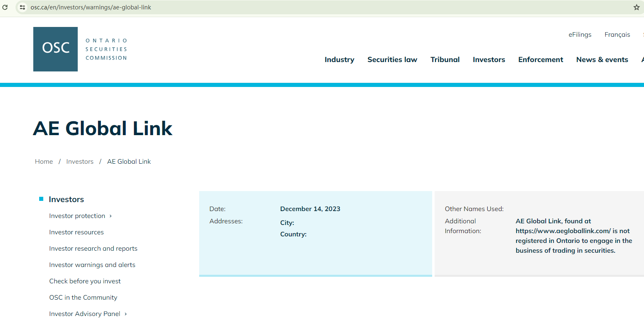Open the Enforcement menu
The width and height of the screenshot is (644, 336).
(541, 60)
